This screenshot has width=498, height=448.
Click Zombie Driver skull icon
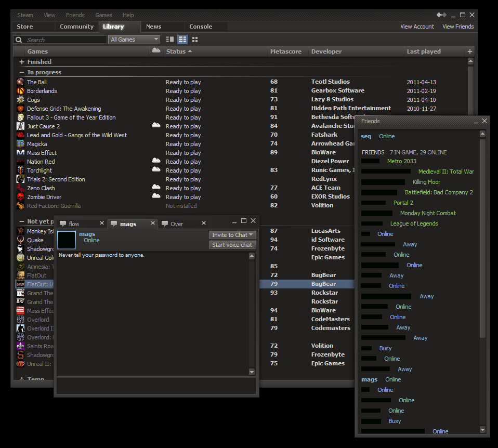pos(20,197)
